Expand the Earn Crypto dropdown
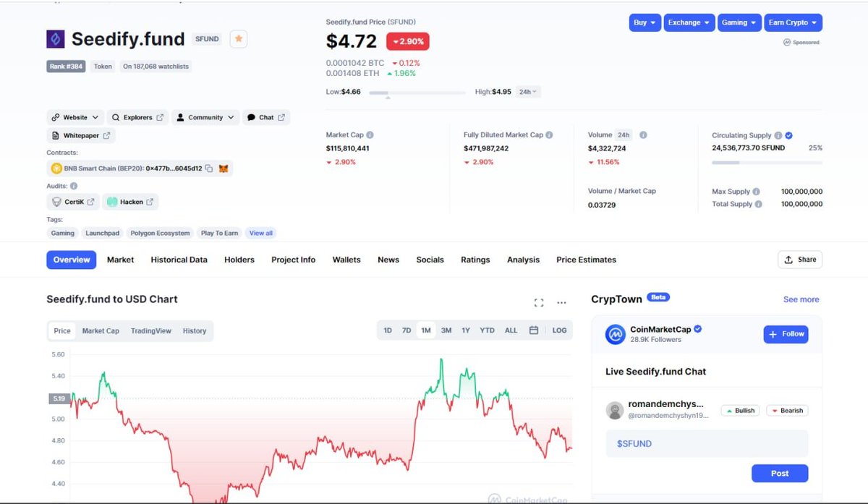This screenshot has height=504, width=868. tap(793, 22)
